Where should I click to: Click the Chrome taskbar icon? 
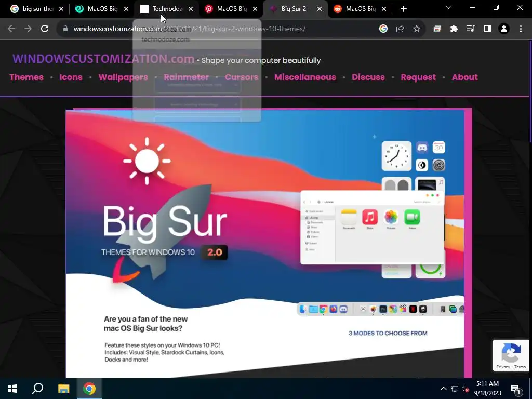89,389
